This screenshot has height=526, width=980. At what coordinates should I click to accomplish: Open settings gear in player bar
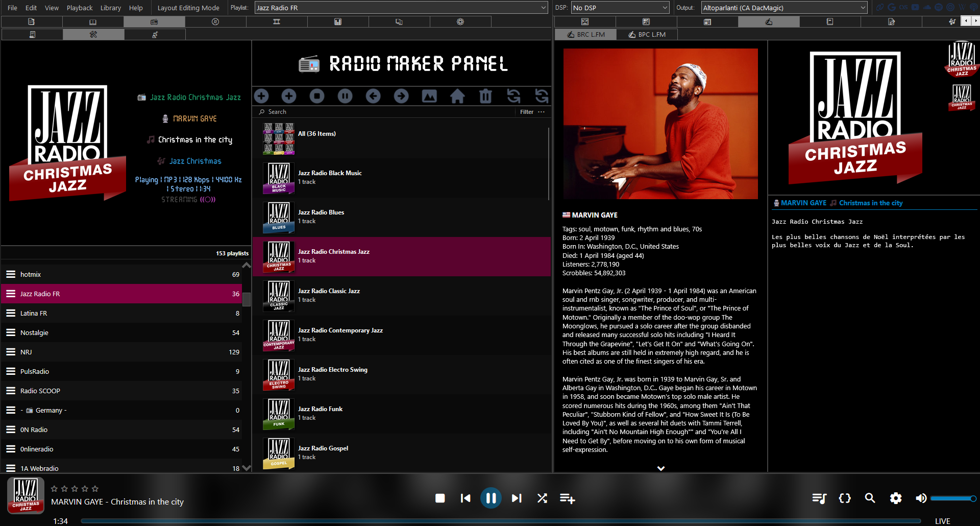[896, 498]
